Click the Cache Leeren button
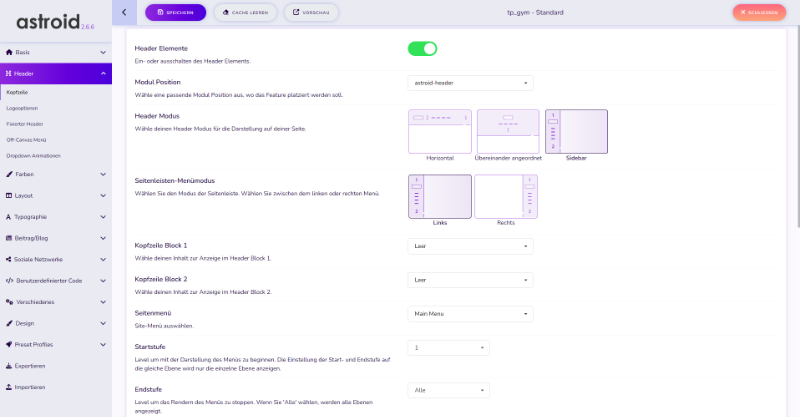The image size is (800, 417). point(245,12)
